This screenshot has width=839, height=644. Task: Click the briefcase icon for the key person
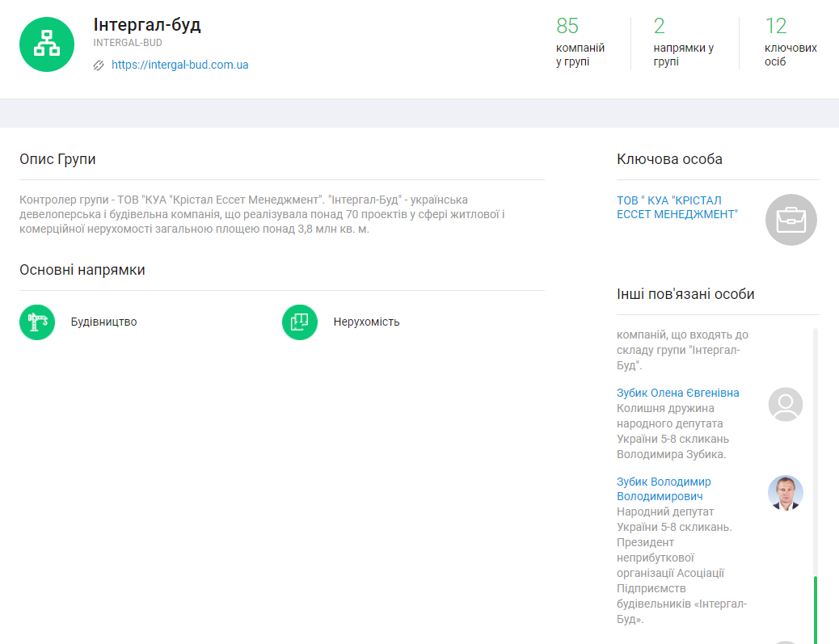[x=791, y=220]
